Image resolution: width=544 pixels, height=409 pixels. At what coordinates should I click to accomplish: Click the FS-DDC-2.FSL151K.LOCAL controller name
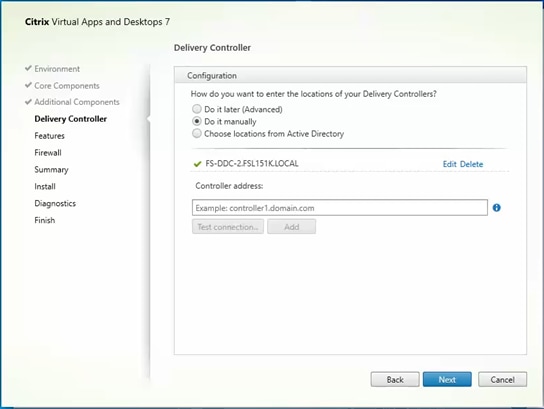[x=252, y=163]
